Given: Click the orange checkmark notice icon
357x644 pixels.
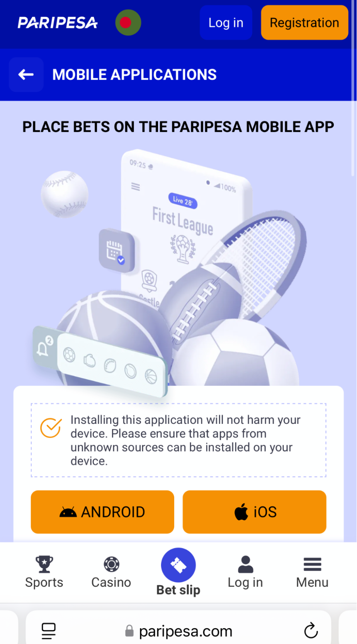Looking at the screenshot, I should [x=51, y=428].
